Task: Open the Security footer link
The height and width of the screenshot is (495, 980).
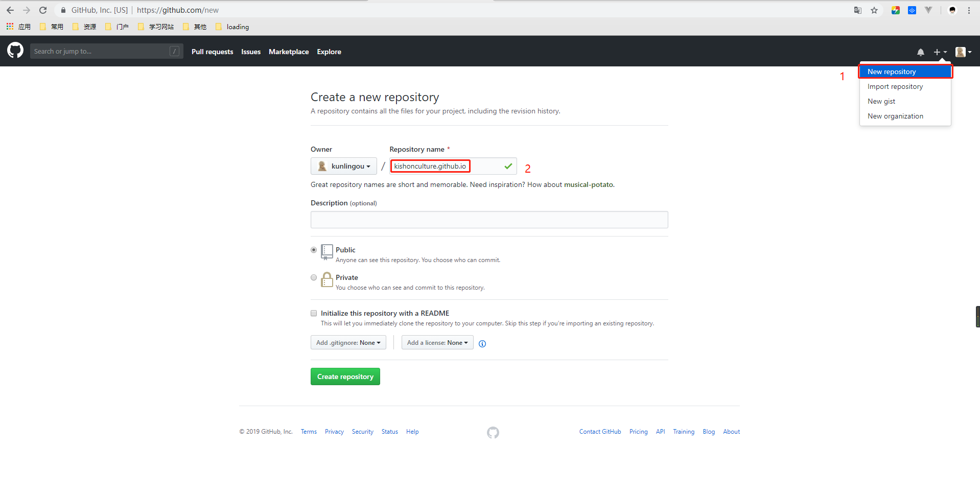Action: coord(363,432)
